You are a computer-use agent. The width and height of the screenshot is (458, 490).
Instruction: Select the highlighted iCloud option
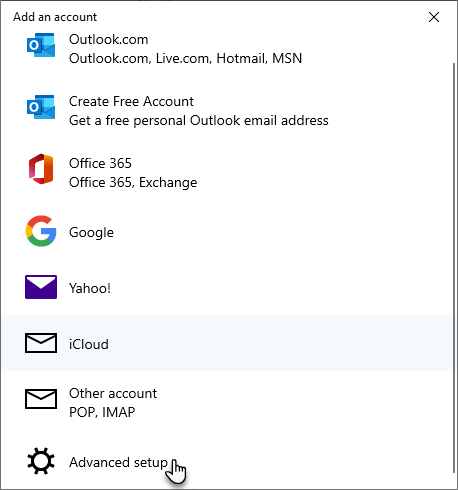227,343
